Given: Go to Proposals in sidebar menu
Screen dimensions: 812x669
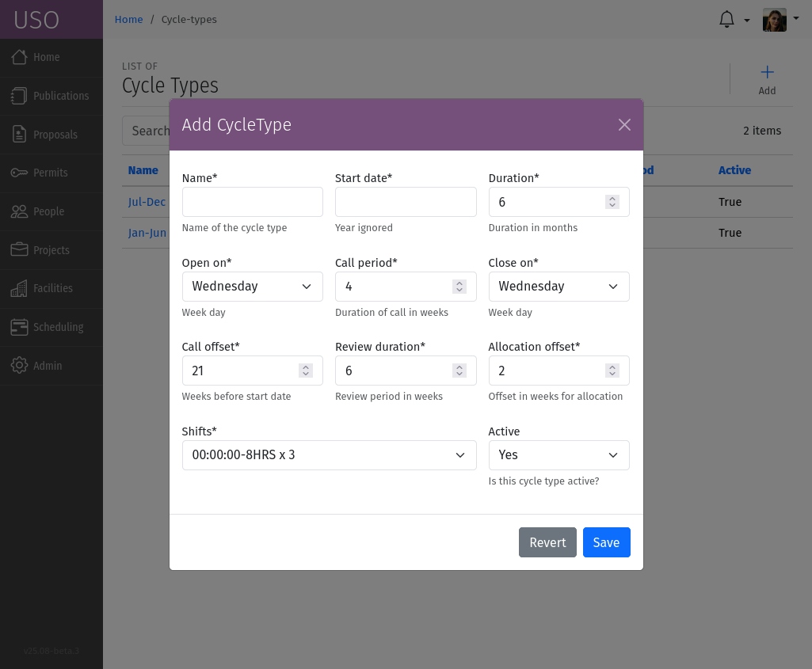Looking at the screenshot, I should click(x=51, y=135).
